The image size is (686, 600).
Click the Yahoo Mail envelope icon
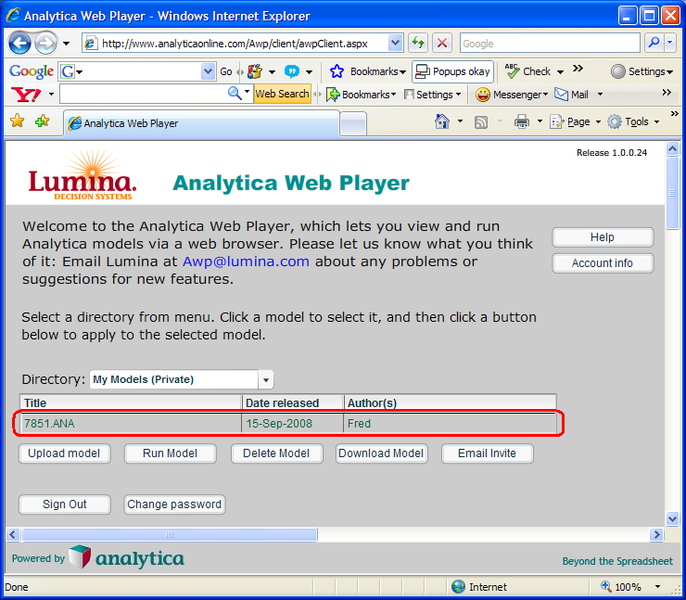tap(561, 94)
